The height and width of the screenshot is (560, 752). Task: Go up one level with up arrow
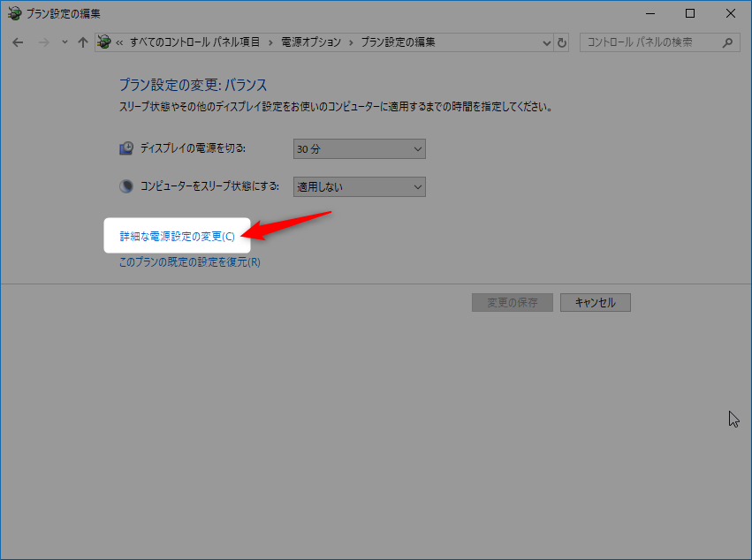point(83,42)
